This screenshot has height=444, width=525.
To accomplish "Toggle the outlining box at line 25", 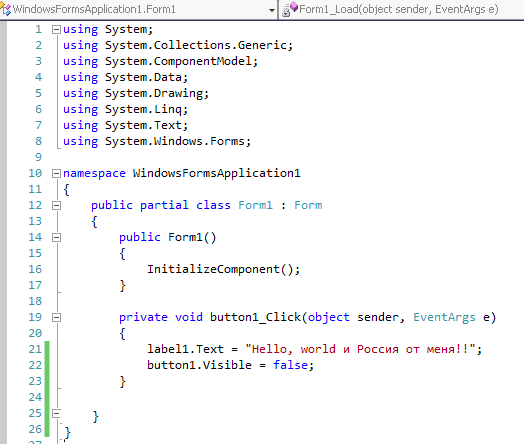I will tap(56, 414).
